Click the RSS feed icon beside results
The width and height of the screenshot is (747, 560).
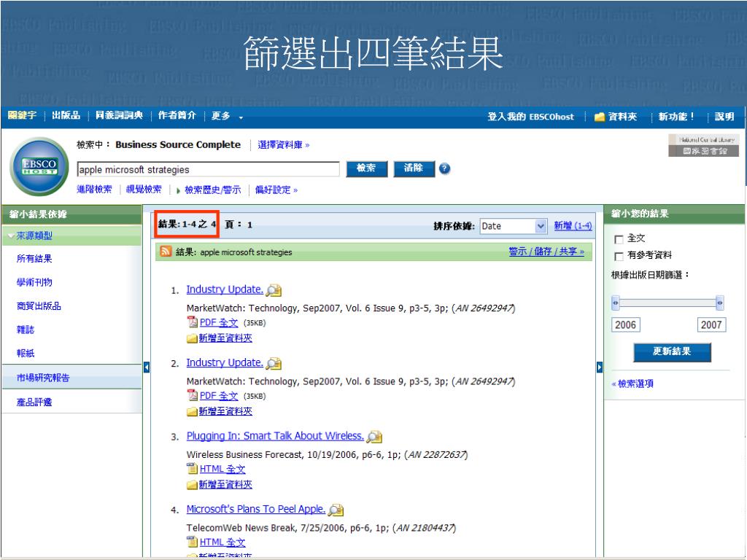166,252
